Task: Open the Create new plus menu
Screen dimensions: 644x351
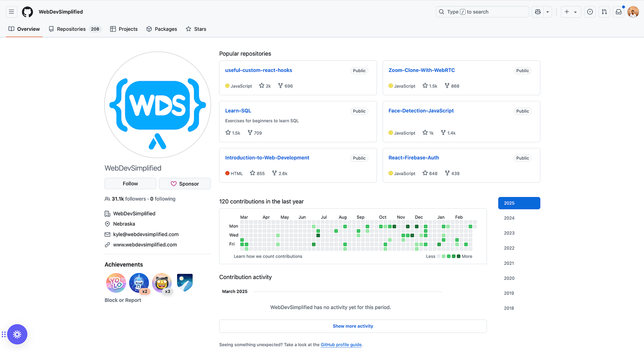Action: point(571,12)
